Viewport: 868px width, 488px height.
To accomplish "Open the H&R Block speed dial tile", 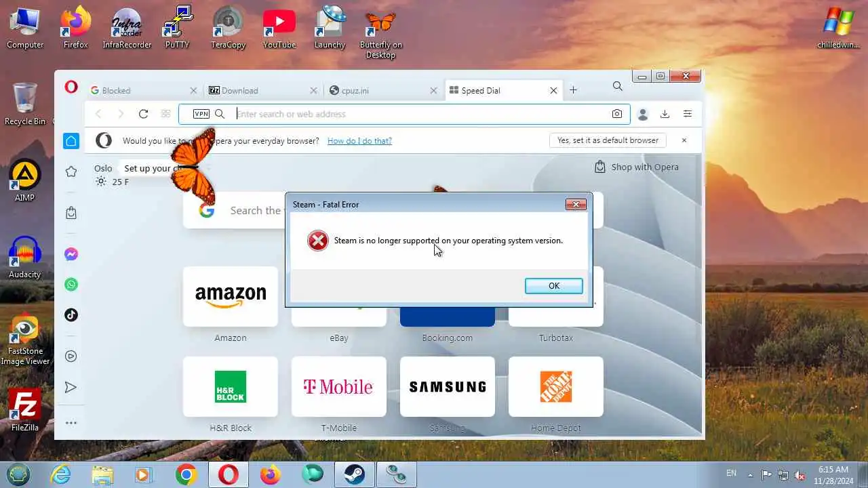I will 231,386.
